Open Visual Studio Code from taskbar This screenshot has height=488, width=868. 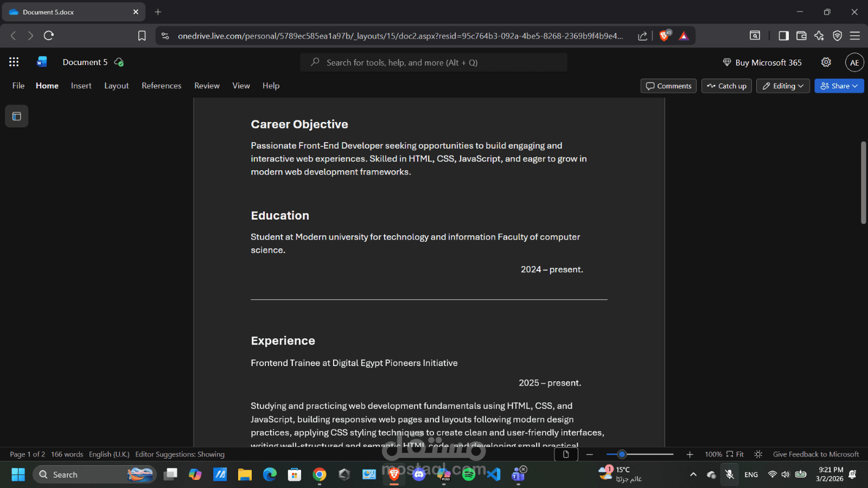coord(494,474)
